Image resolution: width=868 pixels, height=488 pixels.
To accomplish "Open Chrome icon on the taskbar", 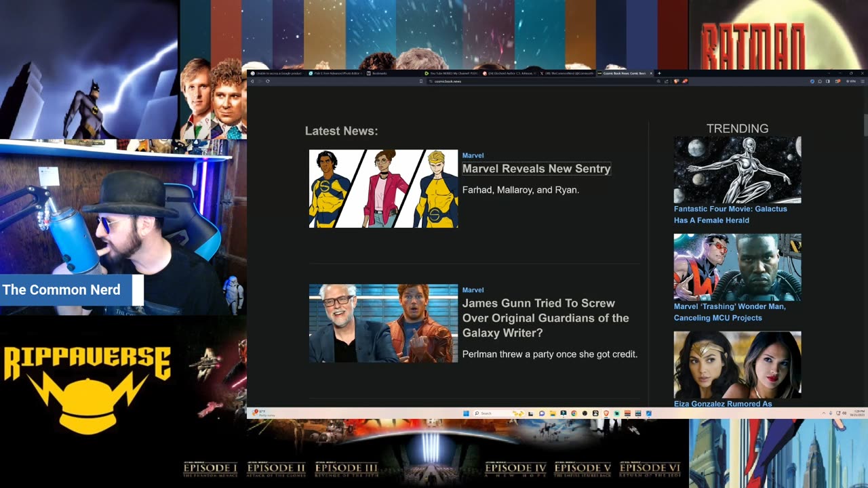I will [x=574, y=413].
